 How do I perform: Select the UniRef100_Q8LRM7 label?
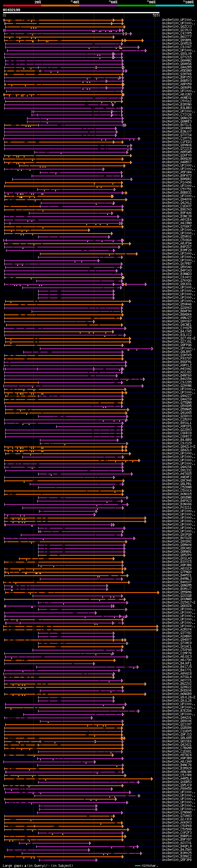[177, 352]
